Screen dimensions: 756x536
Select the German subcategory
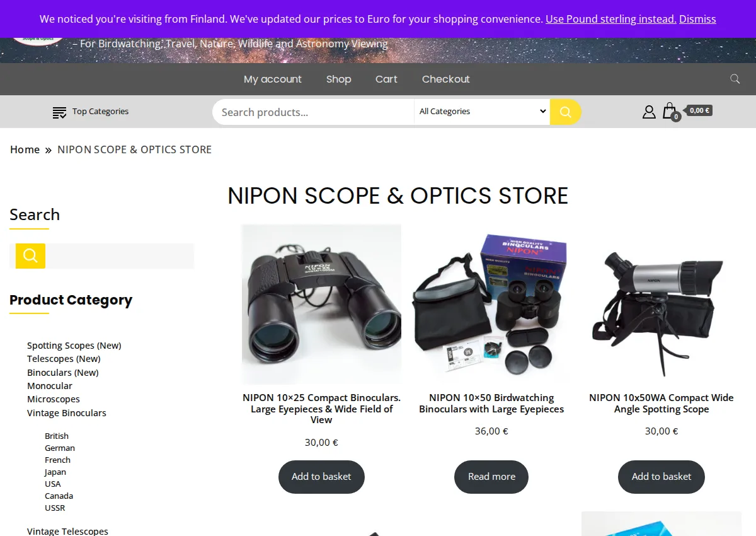click(x=60, y=448)
